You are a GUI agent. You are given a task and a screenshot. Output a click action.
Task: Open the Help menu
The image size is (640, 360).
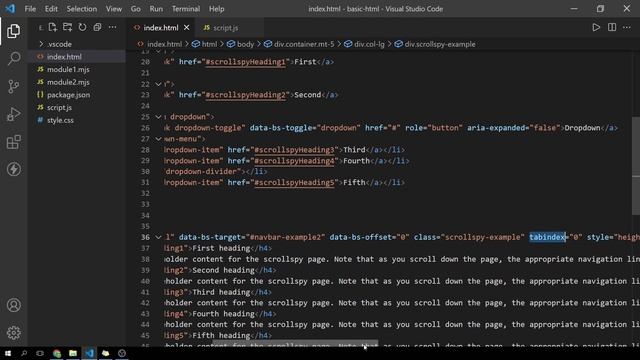(217, 9)
